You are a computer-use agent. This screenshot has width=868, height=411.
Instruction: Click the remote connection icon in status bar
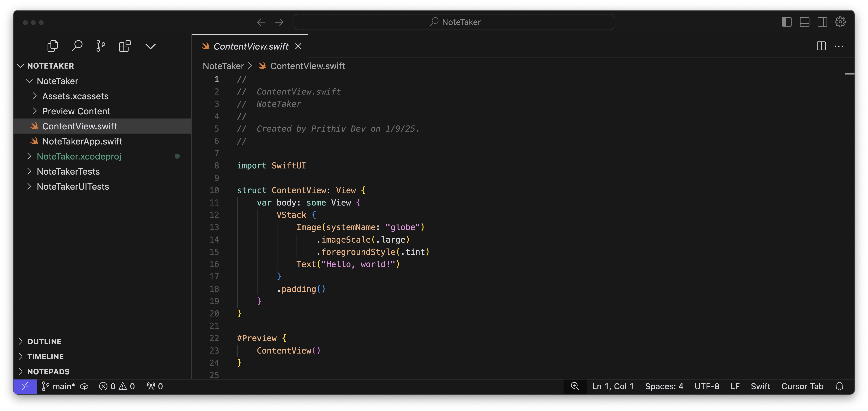pos(25,386)
